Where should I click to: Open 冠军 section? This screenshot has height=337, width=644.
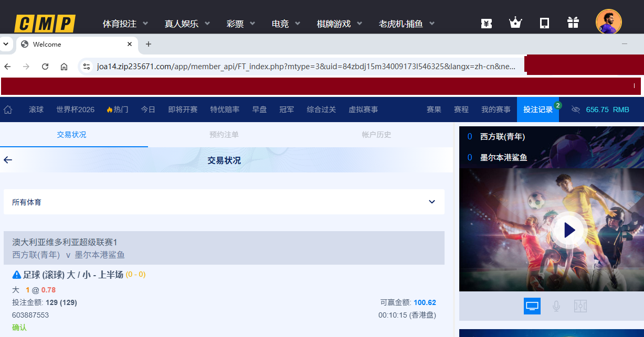287,110
